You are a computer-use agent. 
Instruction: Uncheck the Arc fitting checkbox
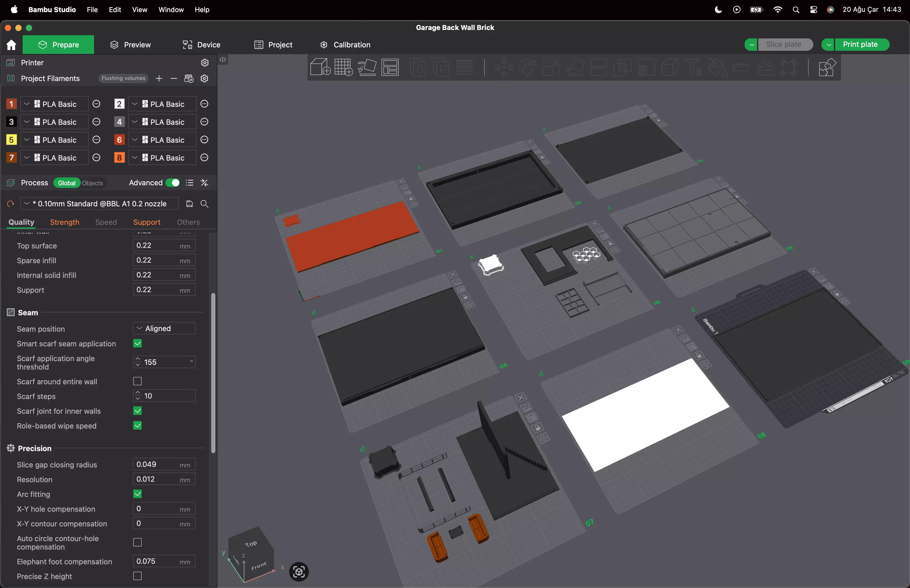click(137, 494)
